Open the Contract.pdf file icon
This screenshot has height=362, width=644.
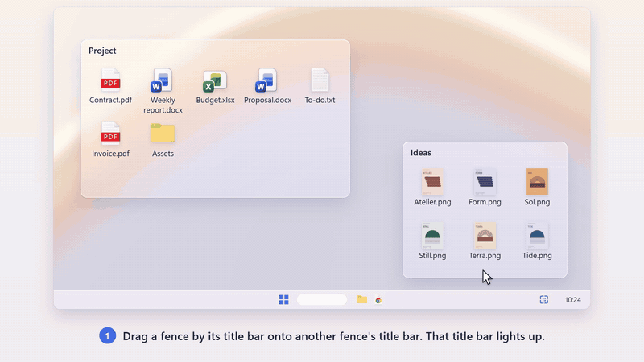[110, 80]
